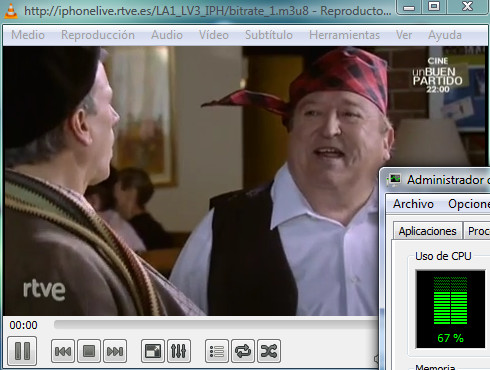The height and width of the screenshot is (370, 490).
Task: Click the 67 % CPU usage meter
Action: coord(450,309)
